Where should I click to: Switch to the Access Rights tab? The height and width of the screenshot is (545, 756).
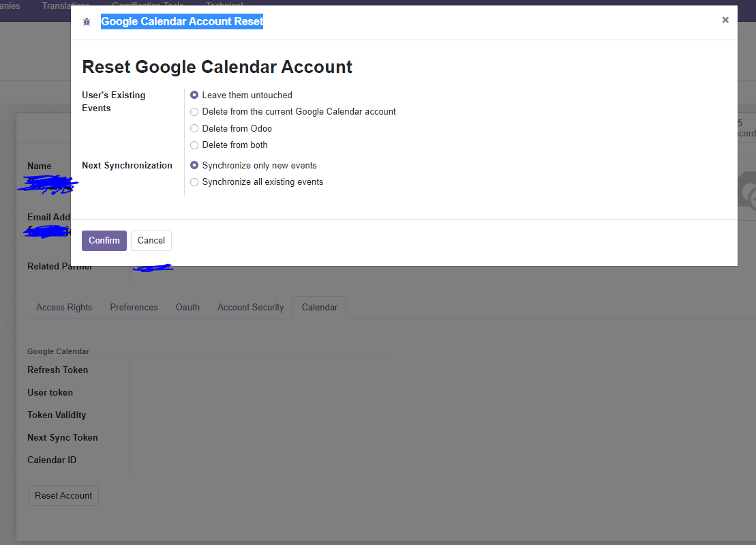click(x=63, y=307)
